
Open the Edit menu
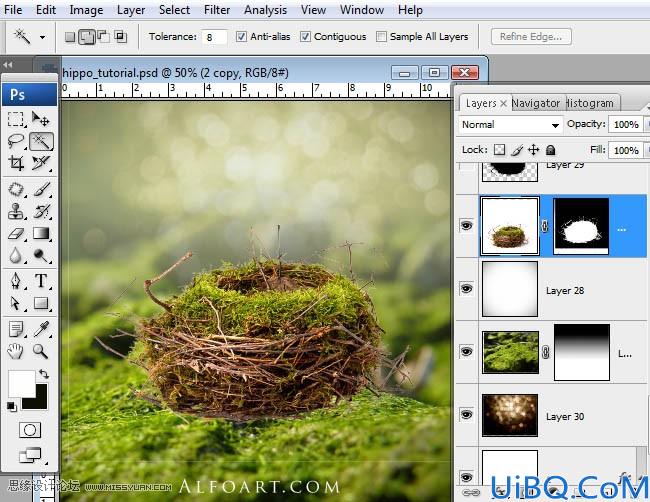pyautogui.click(x=46, y=10)
